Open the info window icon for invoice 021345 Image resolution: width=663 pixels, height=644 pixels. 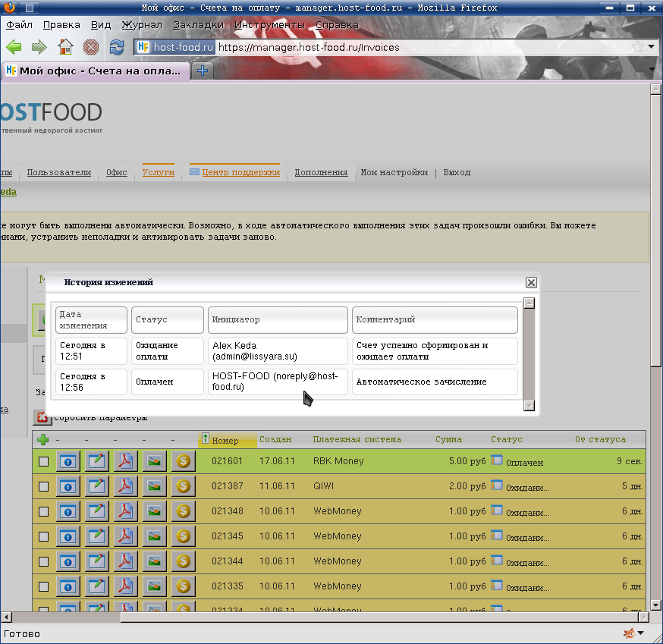[x=68, y=536]
